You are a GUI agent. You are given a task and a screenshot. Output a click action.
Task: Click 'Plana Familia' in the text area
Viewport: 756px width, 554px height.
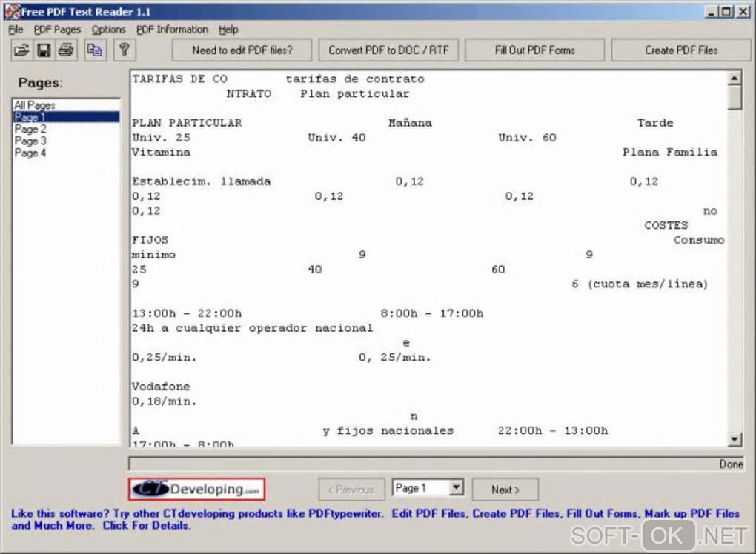670,153
